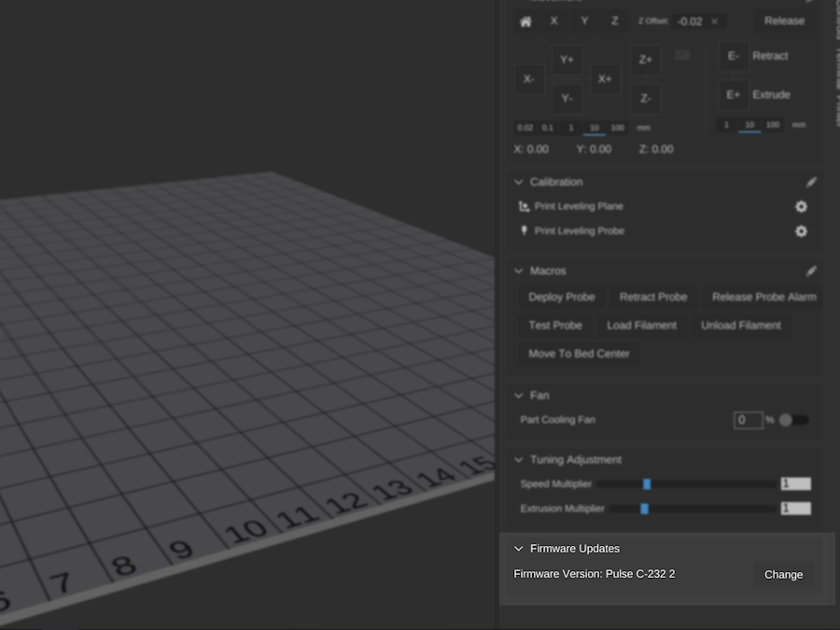Edit the Macros section with pencil icon
Image resolution: width=840 pixels, height=630 pixels.
coord(811,272)
